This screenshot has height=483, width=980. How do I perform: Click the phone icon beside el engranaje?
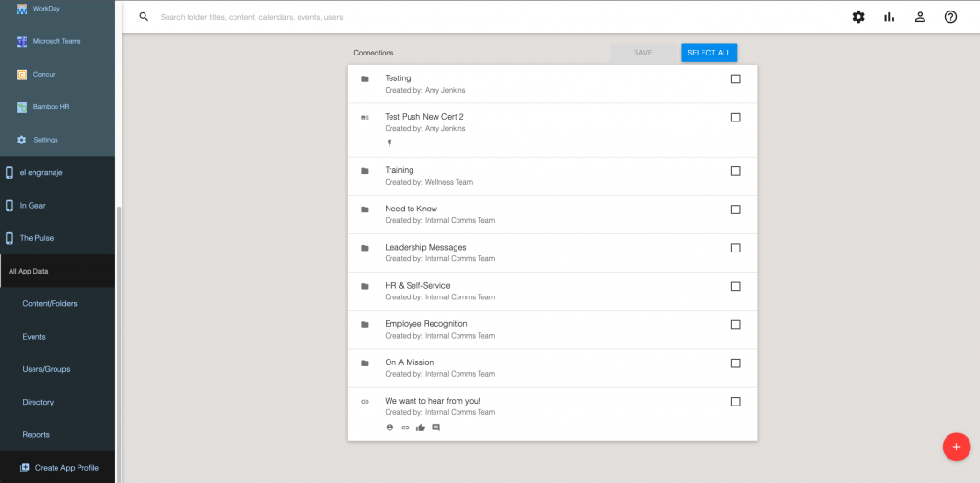(10, 172)
